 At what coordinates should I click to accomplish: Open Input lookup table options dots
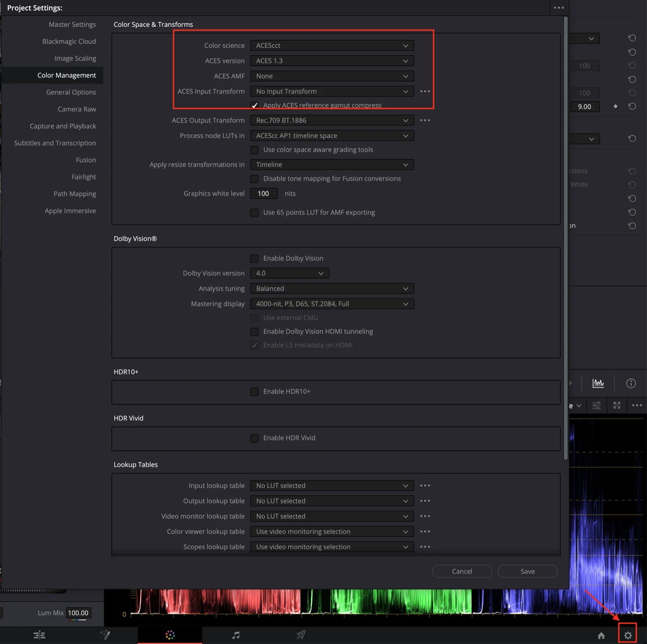[425, 486]
